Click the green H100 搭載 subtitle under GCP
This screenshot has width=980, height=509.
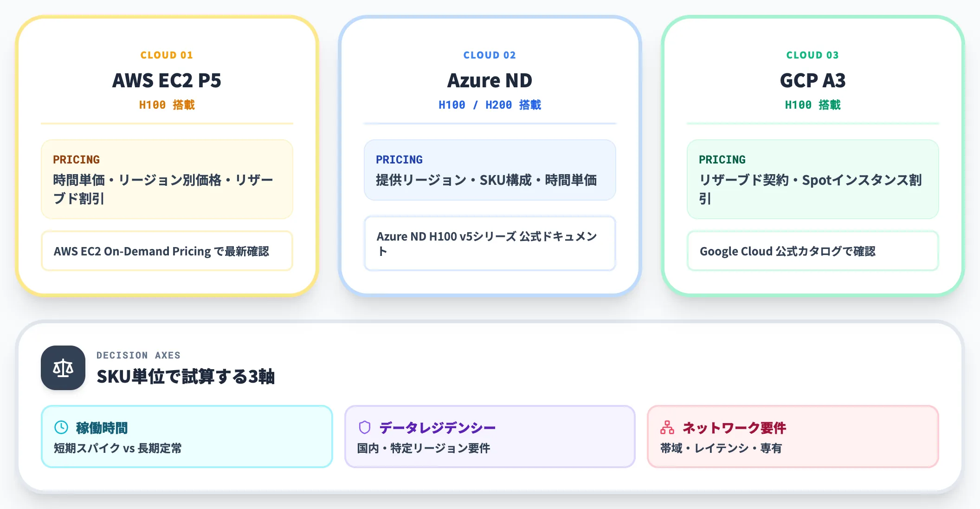(813, 105)
